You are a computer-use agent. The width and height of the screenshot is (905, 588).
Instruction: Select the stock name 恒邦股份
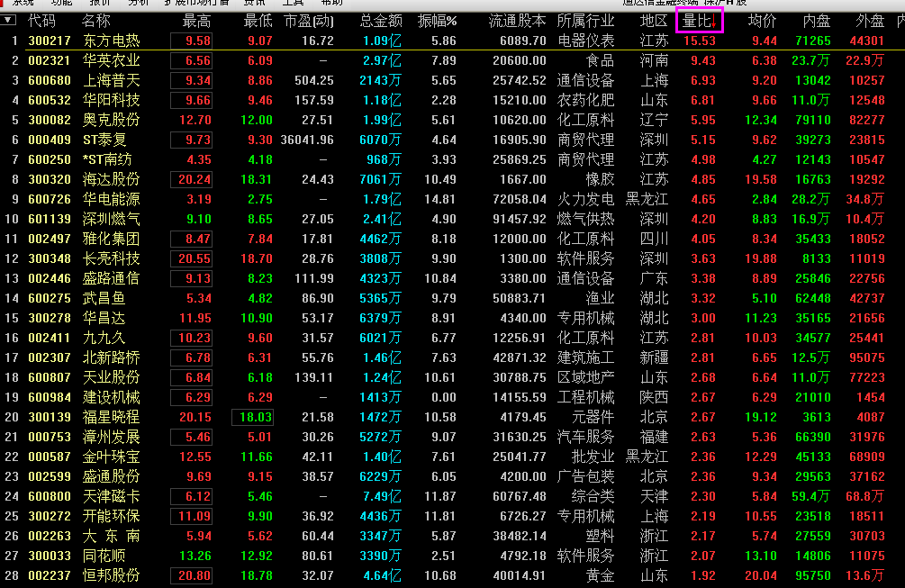tap(112, 576)
